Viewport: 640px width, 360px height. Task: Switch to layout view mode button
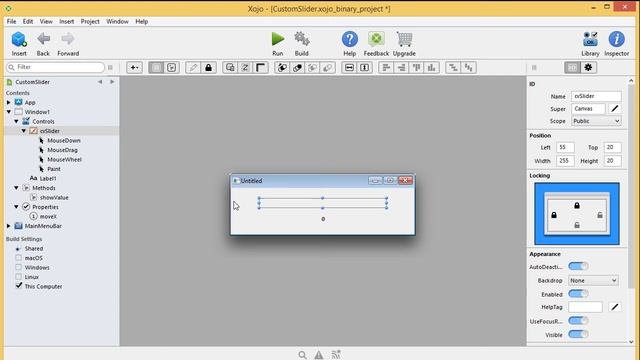(x=156, y=68)
